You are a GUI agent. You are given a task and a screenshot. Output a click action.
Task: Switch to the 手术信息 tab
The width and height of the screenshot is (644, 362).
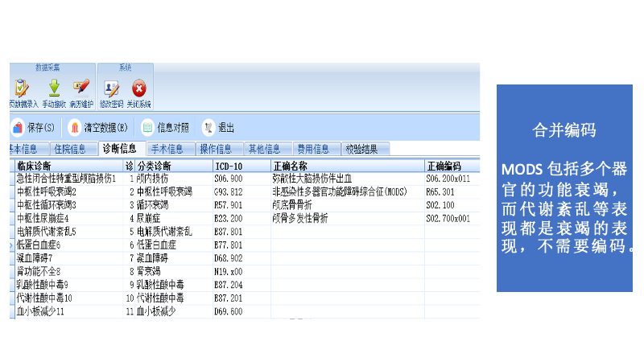167,149
